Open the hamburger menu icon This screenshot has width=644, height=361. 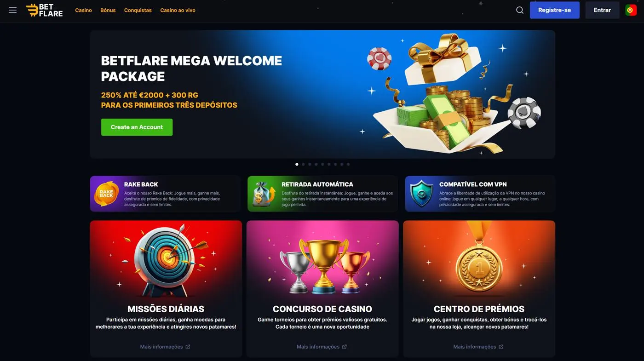point(13,10)
